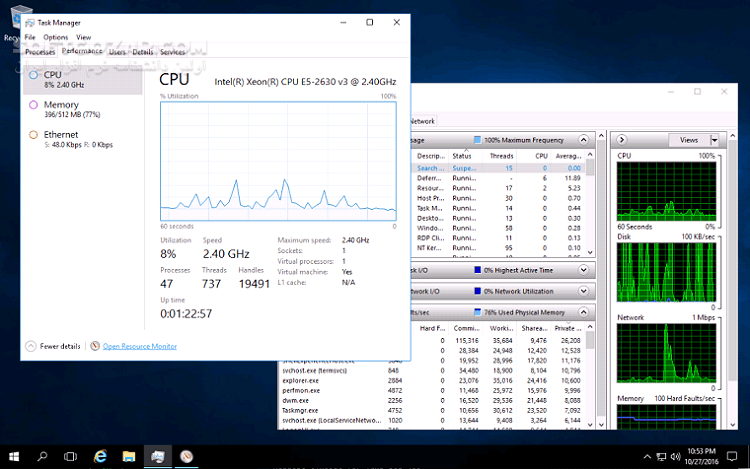Sort by the Status column header

[x=464, y=156]
